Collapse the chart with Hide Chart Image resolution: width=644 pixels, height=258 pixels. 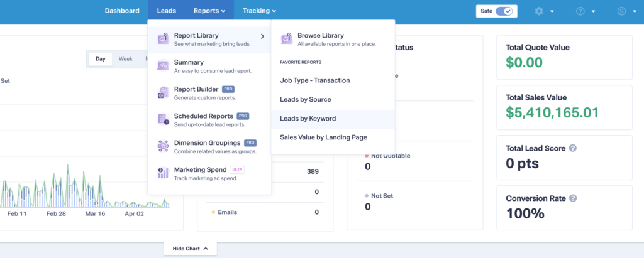[x=190, y=249]
